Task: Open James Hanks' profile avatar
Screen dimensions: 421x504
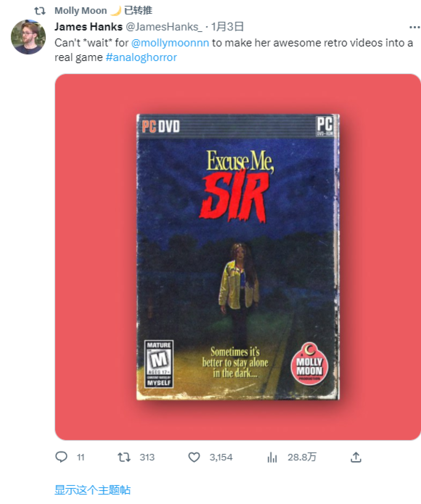Action: (x=28, y=37)
